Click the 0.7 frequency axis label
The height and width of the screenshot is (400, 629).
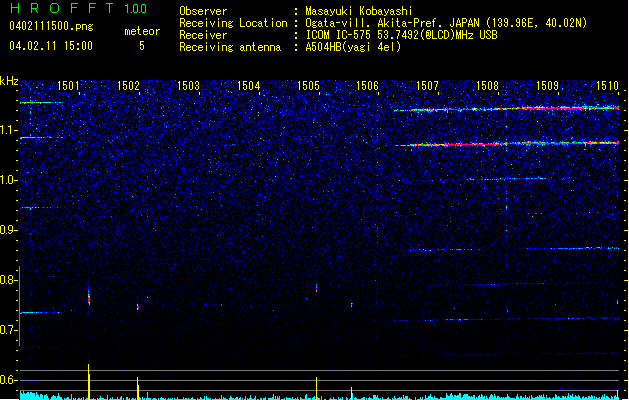pos(9,330)
